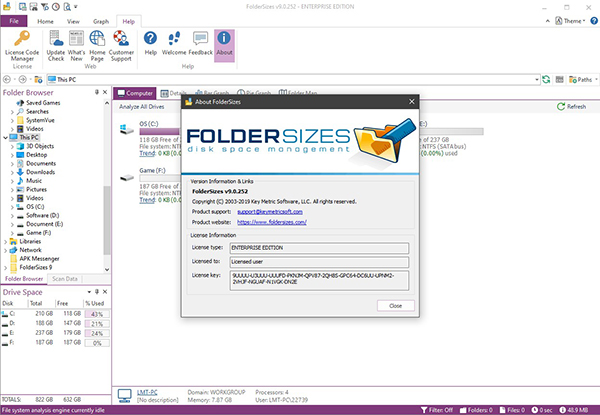
Task: Click the Game (F:) drive icon in Computer view
Action: (127, 178)
